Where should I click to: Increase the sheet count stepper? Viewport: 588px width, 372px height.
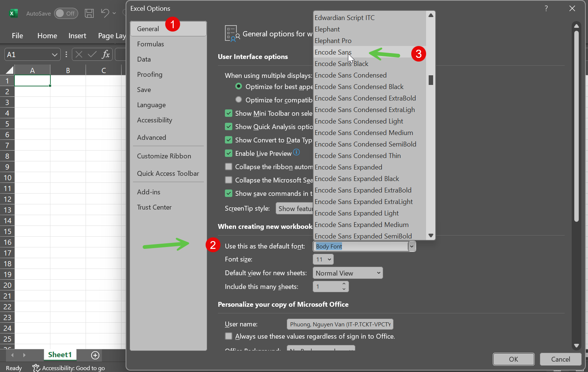[x=344, y=284]
